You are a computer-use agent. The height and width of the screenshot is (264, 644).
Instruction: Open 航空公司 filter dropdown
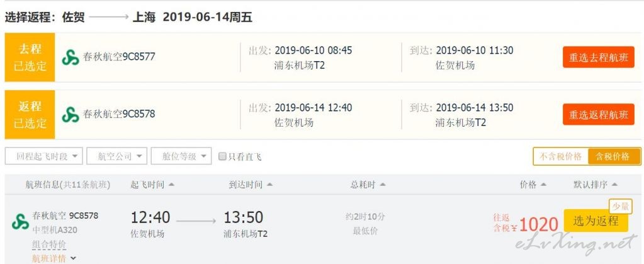pos(116,156)
